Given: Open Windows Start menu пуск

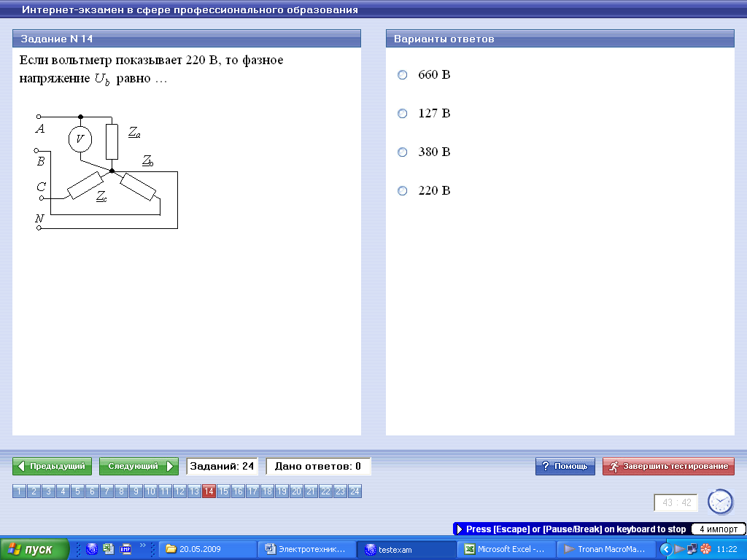Looking at the screenshot, I should point(35,549).
